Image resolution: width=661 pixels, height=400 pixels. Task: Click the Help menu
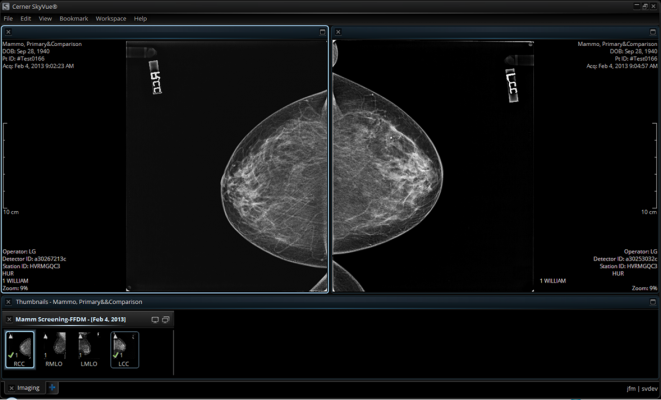[x=140, y=18]
